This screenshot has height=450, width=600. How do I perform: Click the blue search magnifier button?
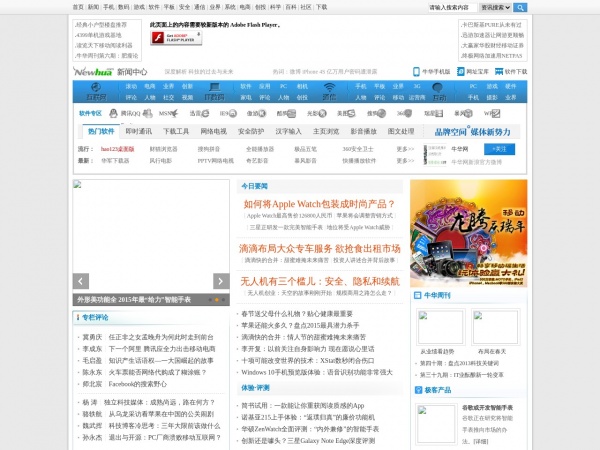point(520,7)
